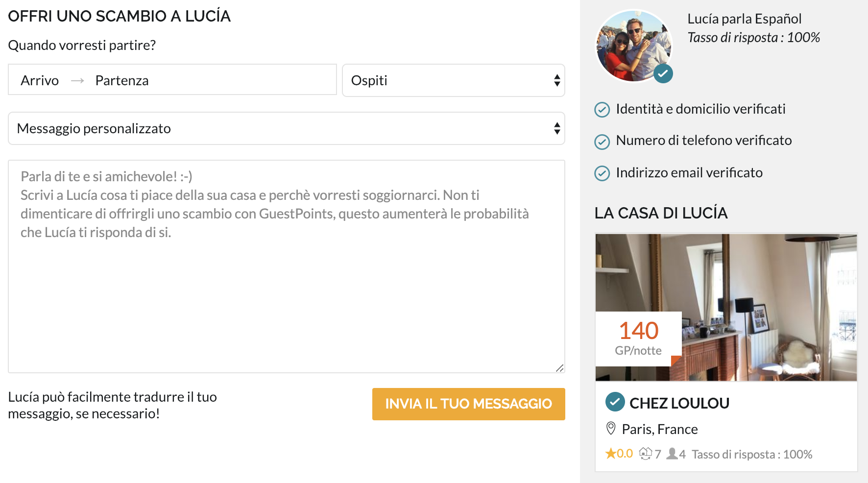Click the guests person icon in listing stats
Viewport: 868px width, 483px height.
pyautogui.click(x=673, y=454)
